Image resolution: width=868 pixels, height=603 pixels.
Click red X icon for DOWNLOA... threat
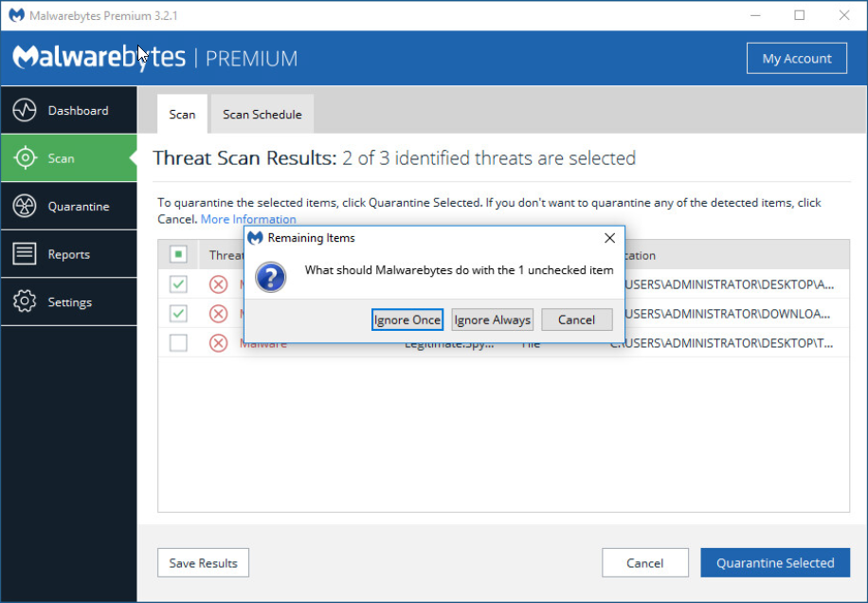218,314
